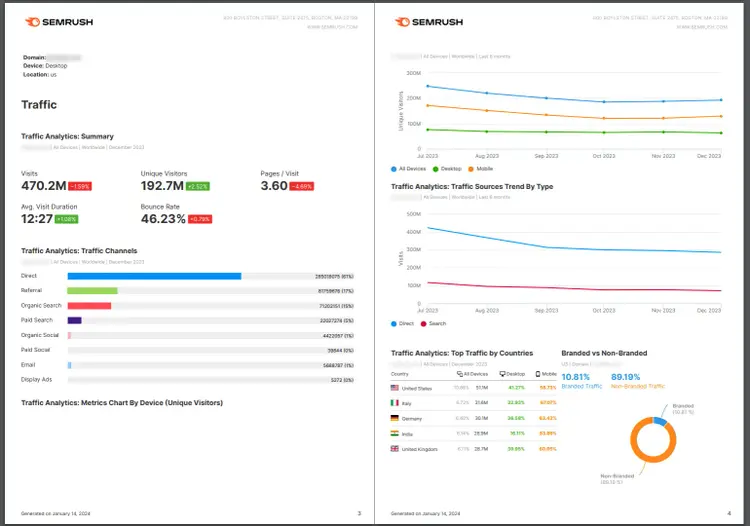Click the blue All Devices legend dot
750x526 pixels.
tap(394, 169)
